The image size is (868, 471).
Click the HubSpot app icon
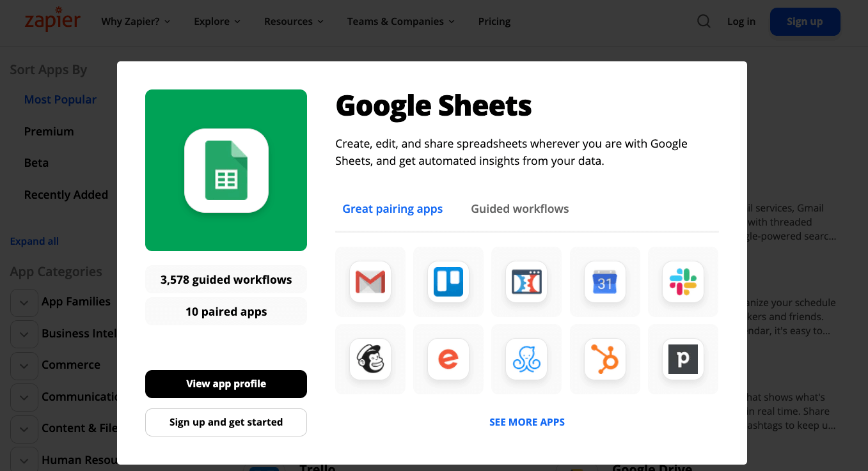pyautogui.click(x=604, y=359)
